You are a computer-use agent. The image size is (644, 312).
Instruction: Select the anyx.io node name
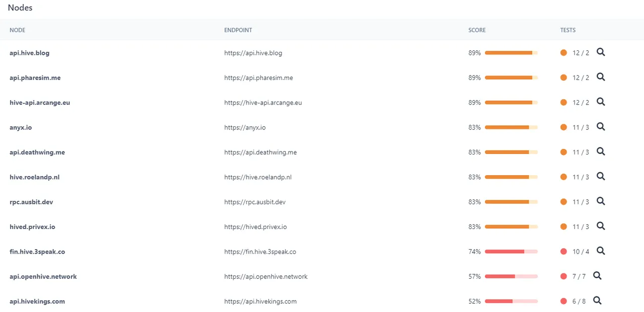click(21, 127)
